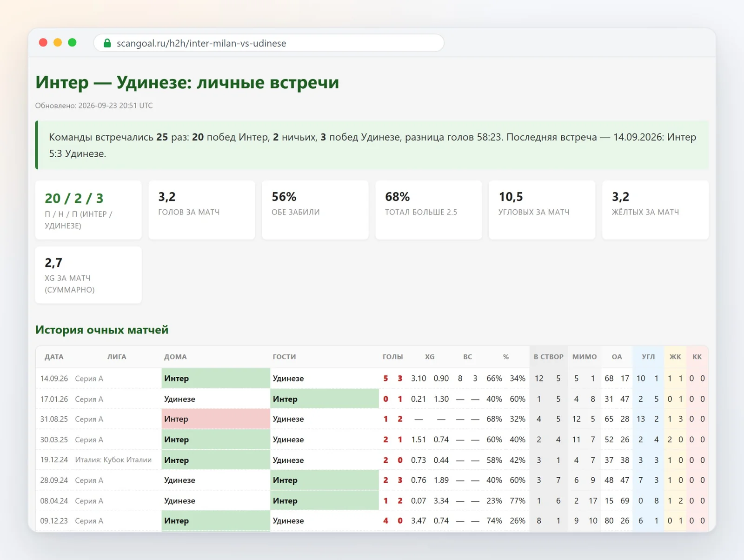Click the КК column header

(697, 357)
